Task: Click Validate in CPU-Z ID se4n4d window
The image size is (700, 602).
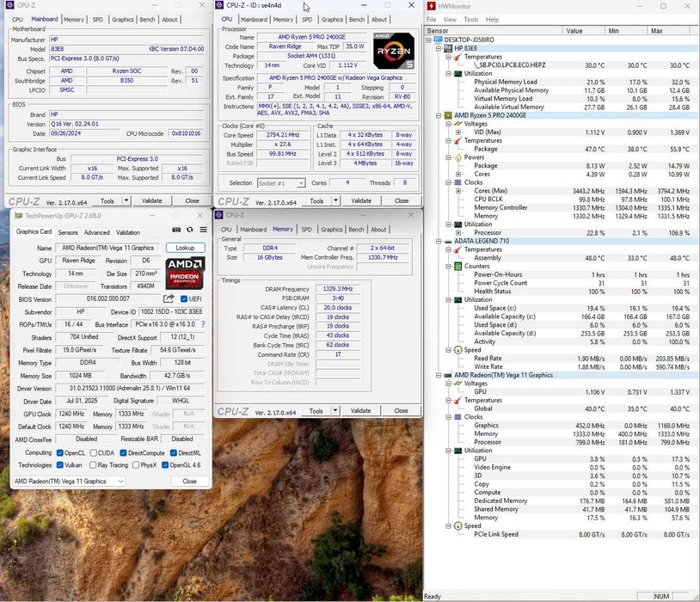Action: (361, 200)
